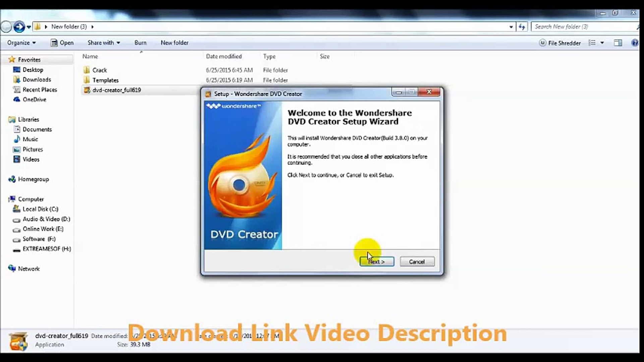Viewport: 644px width, 362px height.
Task: Select the Computer section in sidebar
Action: click(31, 199)
